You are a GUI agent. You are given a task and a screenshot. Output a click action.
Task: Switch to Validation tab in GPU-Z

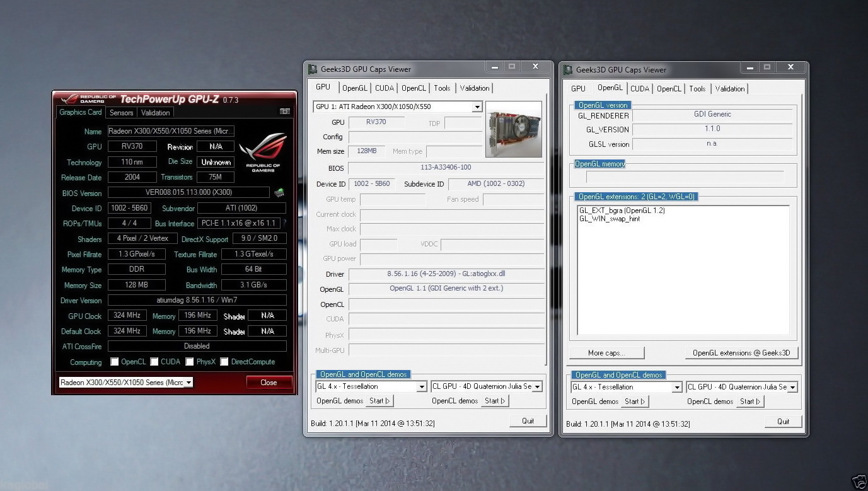coord(156,113)
